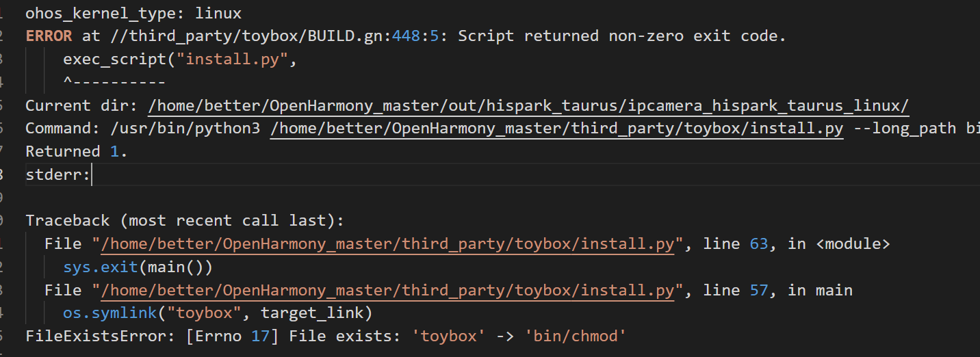This screenshot has height=357, width=980.
Task: Click the 'Returned 1.' line
Action: coord(77,151)
